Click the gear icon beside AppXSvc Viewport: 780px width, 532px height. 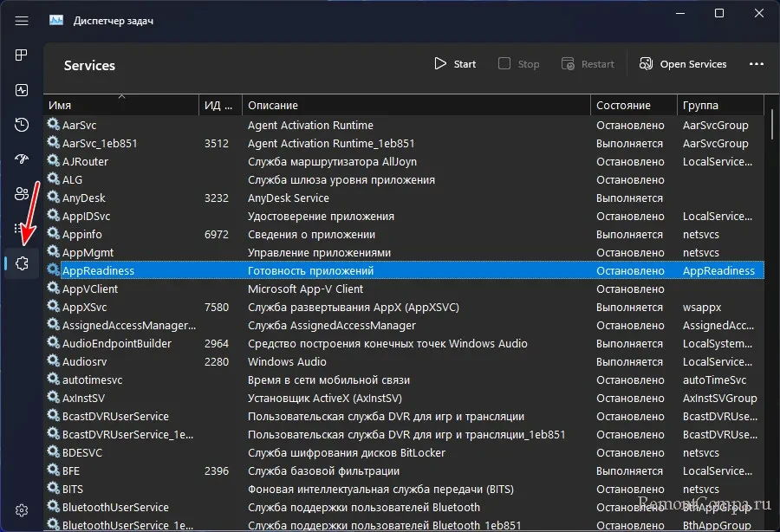53,306
